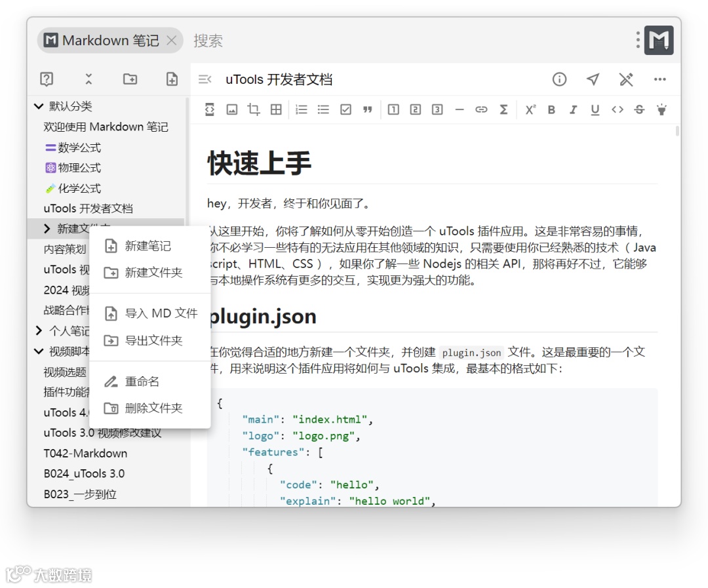
Task: Toggle bold formatting
Action: 551,109
